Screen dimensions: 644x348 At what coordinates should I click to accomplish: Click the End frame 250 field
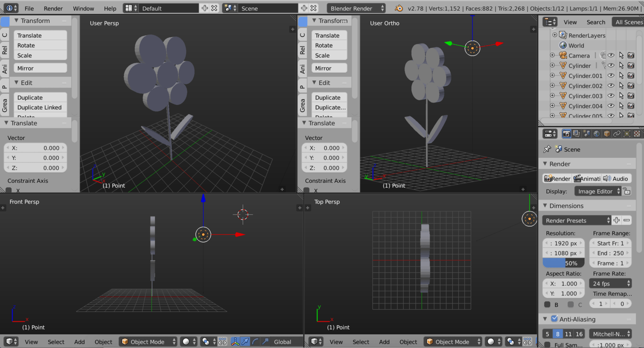point(610,253)
